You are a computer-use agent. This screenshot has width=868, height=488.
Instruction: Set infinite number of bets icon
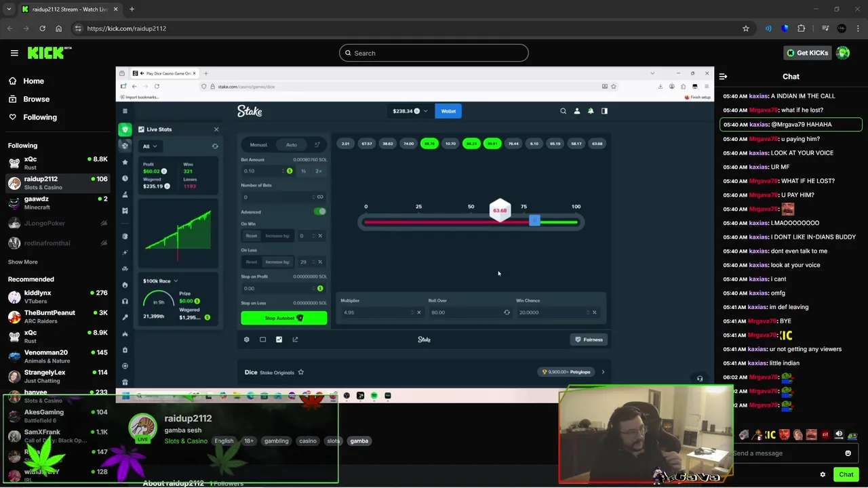tap(320, 197)
